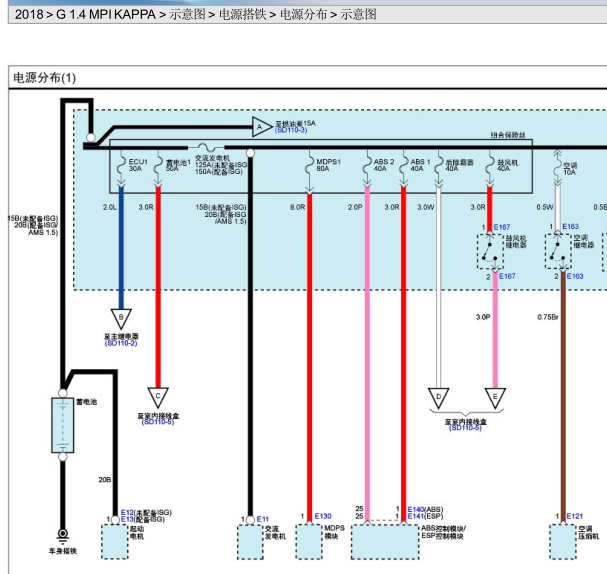607x574 pixels.
Task: Click the 8.0R wire label
Action: [x=298, y=207]
